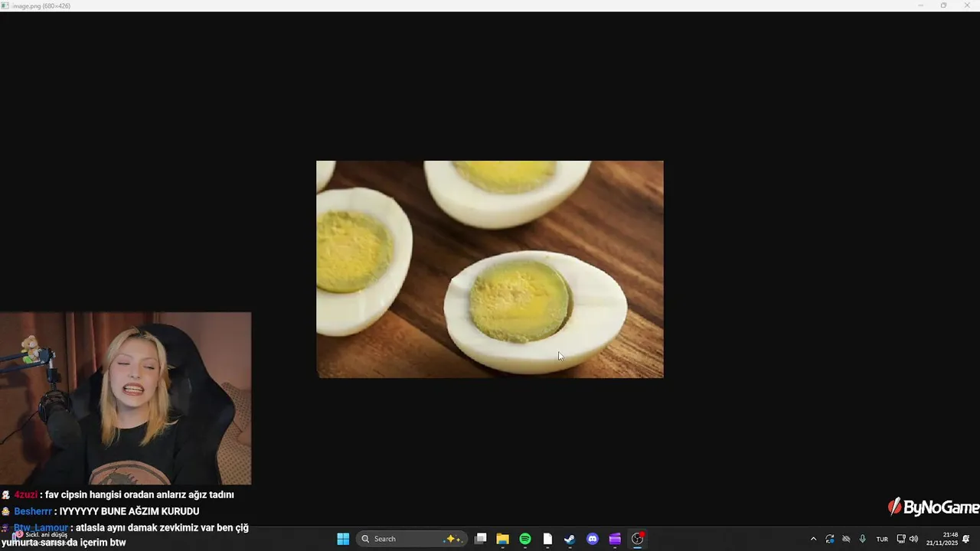
Task: Close the image.png viewer window
Action: [967, 5]
